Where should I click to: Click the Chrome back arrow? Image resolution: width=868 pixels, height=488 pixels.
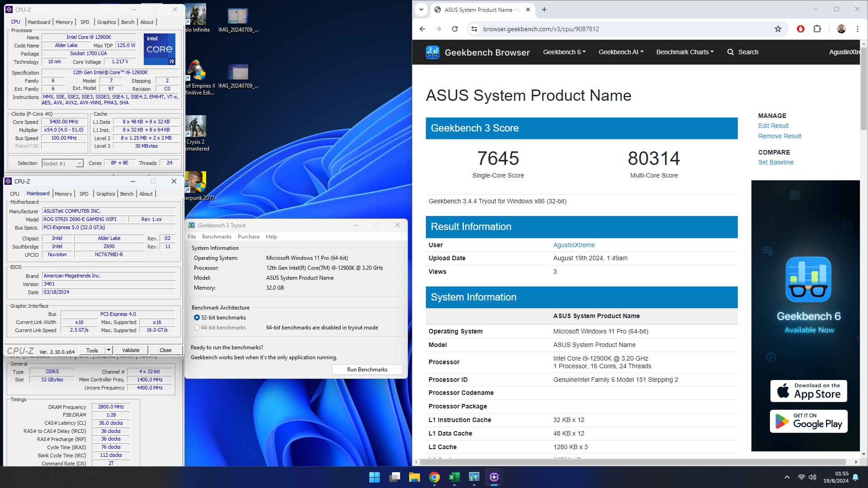pyautogui.click(x=422, y=29)
